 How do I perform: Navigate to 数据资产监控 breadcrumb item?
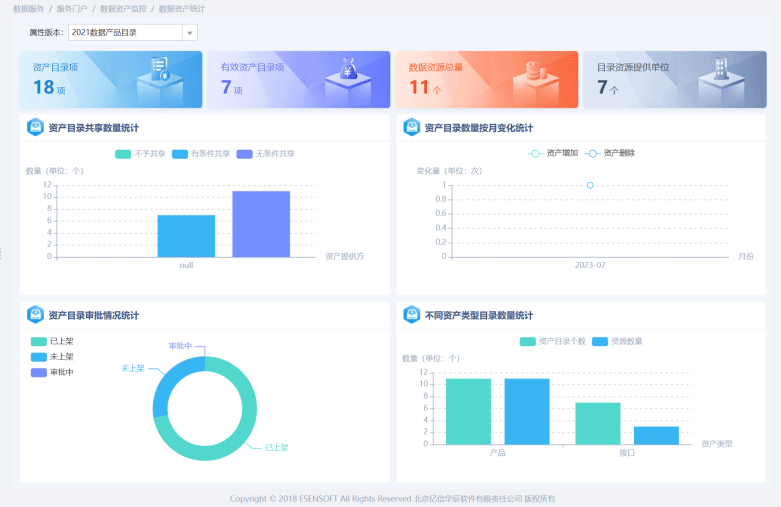123,8
